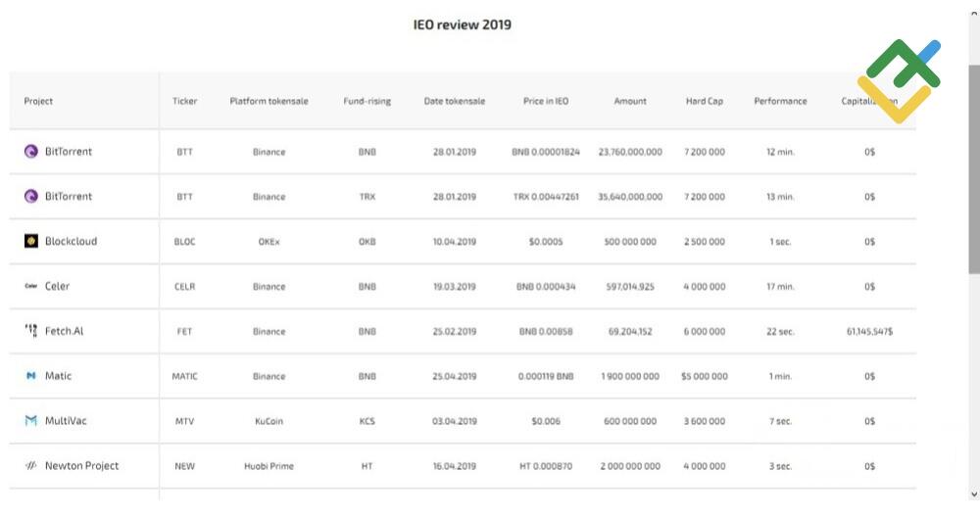
Task: Click the scrollbar up arrow
Action: click(974, 15)
